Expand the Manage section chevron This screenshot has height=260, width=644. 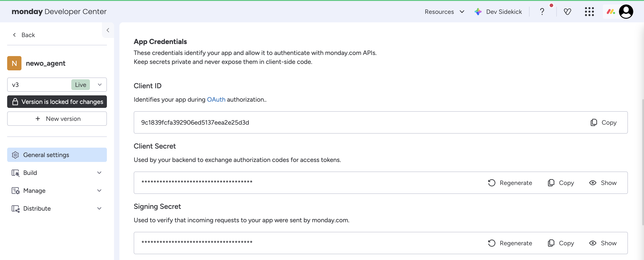click(99, 191)
